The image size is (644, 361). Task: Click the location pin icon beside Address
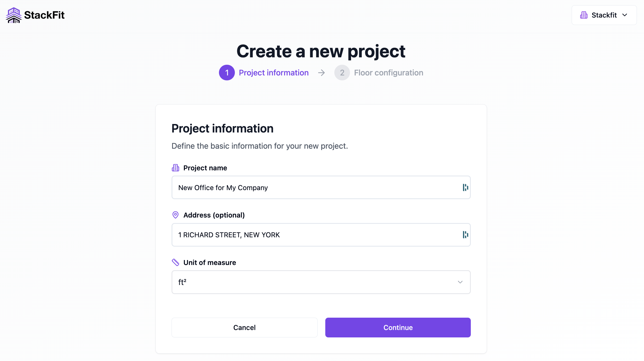pyautogui.click(x=175, y=215)
